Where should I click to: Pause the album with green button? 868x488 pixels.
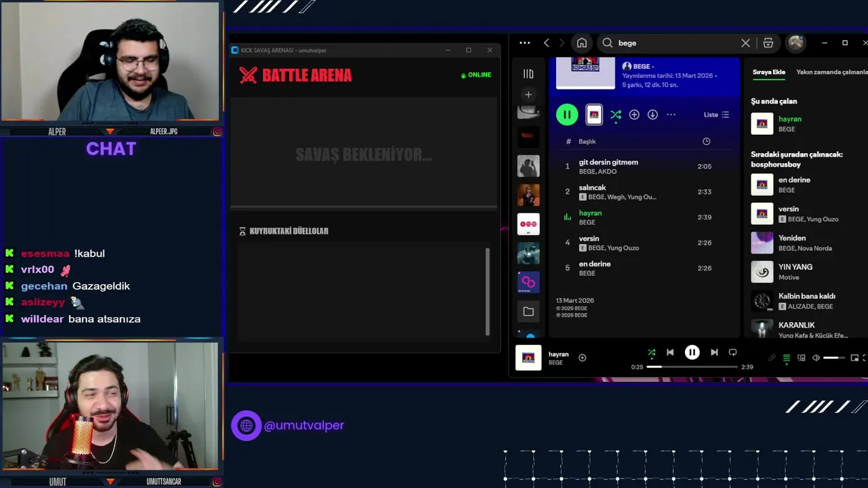click(567, 115)
